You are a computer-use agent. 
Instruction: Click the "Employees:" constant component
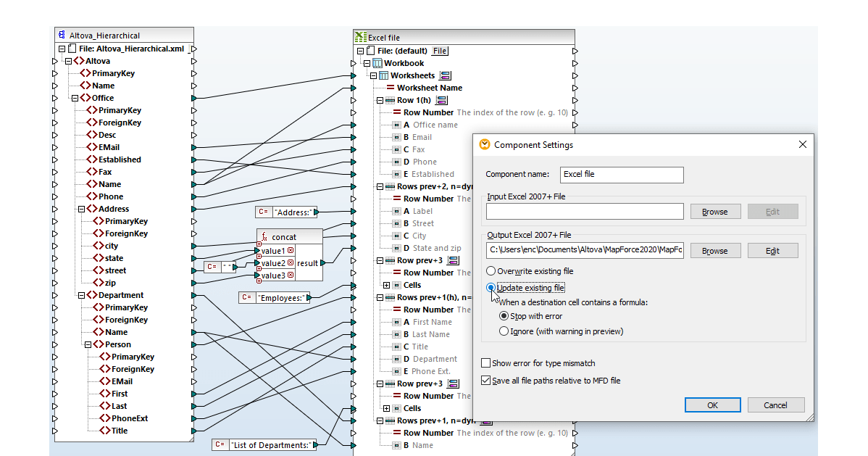pos(275,297)
